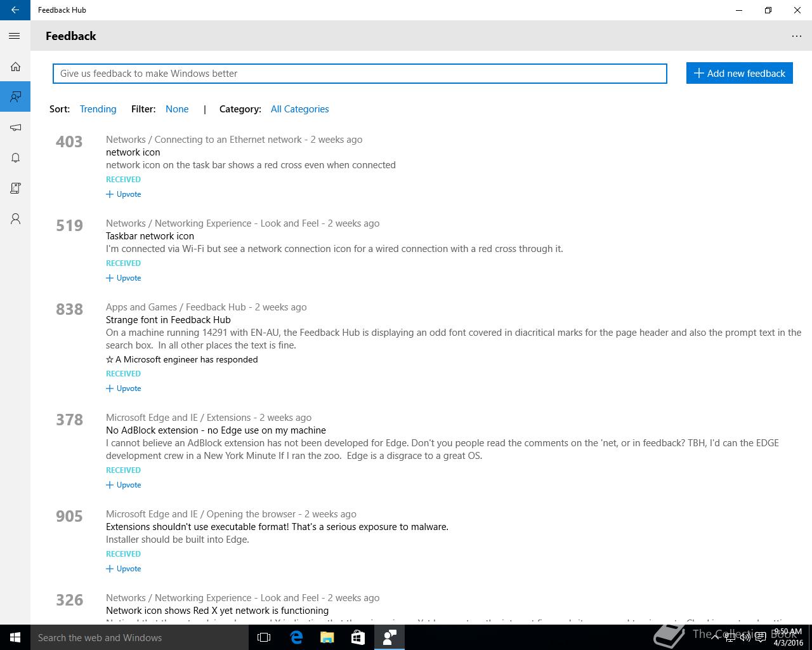This screenshot has width=812, height=650.
Task: Open the Home page in sidebar
Action: click(15, 67)
